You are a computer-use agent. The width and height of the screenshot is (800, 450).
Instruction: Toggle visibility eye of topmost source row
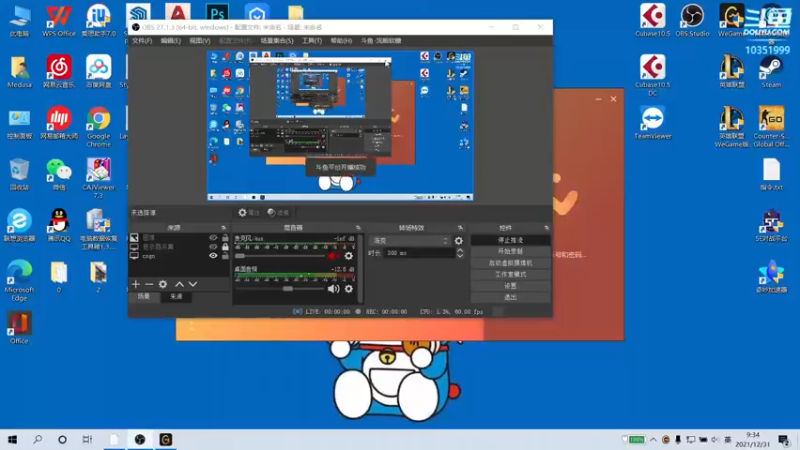click(x=213, y=238)
